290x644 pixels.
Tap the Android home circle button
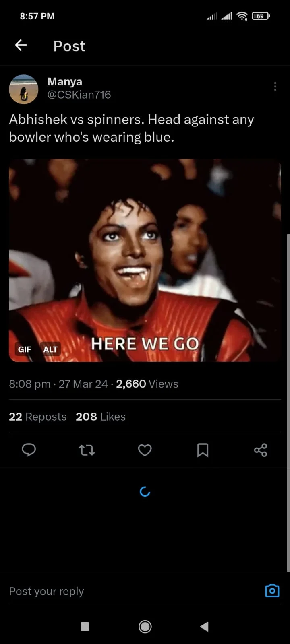[145, 626]
